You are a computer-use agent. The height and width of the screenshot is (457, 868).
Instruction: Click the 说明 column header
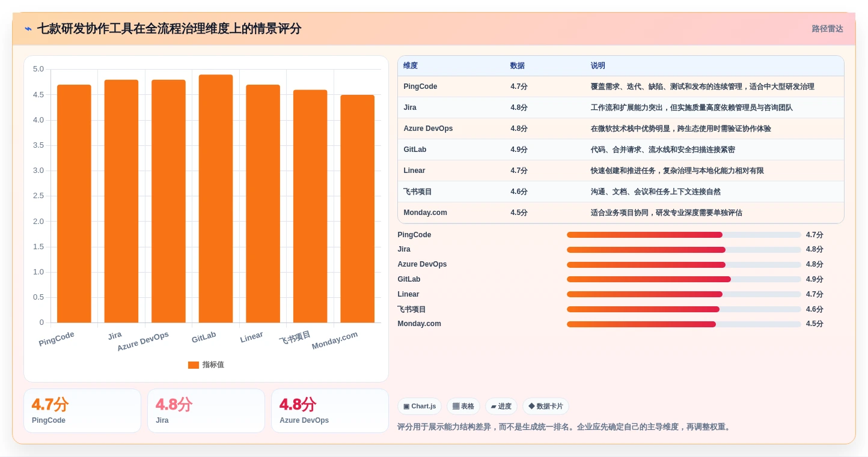598,65
